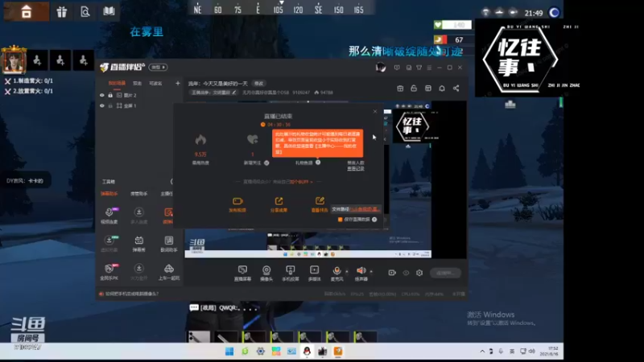Viewport: 644px width, 362px height.
Task: Click 直播排名 in the dialog
Action: click(x=320, y=204)
